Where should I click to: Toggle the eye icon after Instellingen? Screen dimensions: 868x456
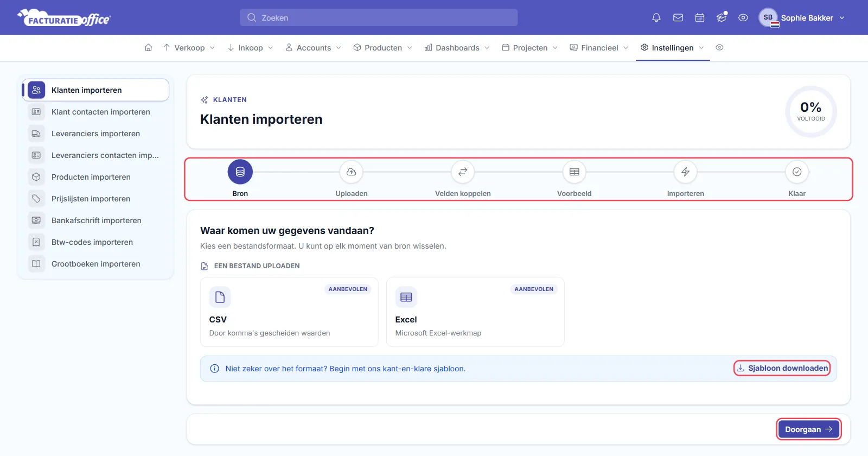click(719, 48)
